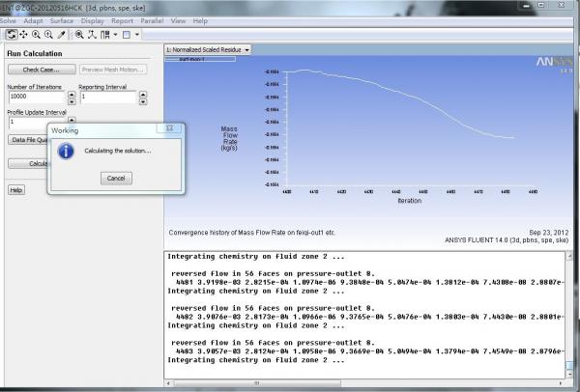Open the Adapt menu

point(33,21)
